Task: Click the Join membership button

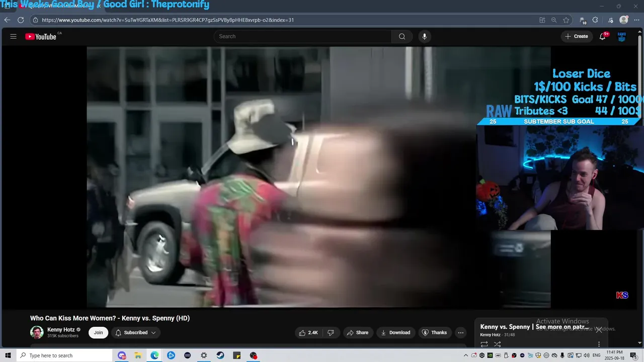Action: pos(98,332)
